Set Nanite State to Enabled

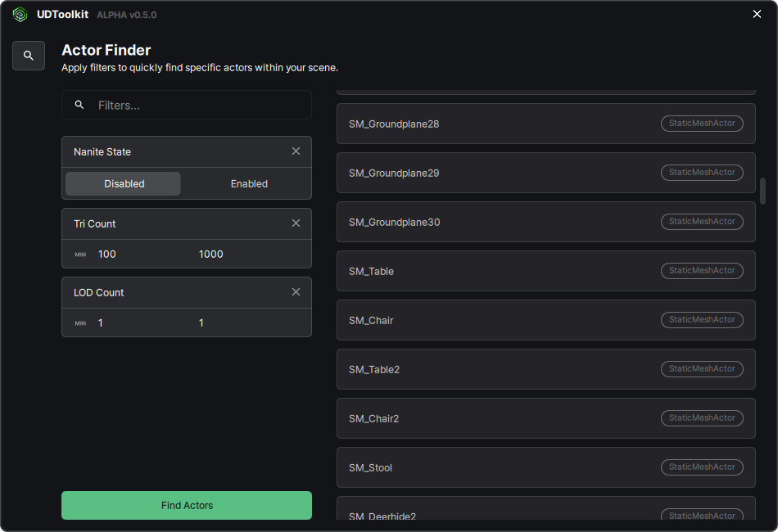coord(249,183)
